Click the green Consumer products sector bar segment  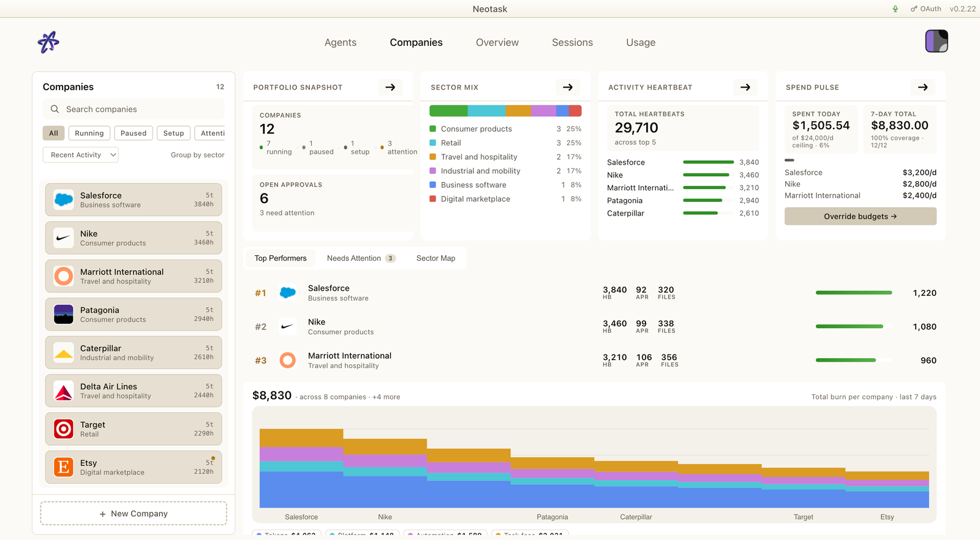(x=448, y=111)
